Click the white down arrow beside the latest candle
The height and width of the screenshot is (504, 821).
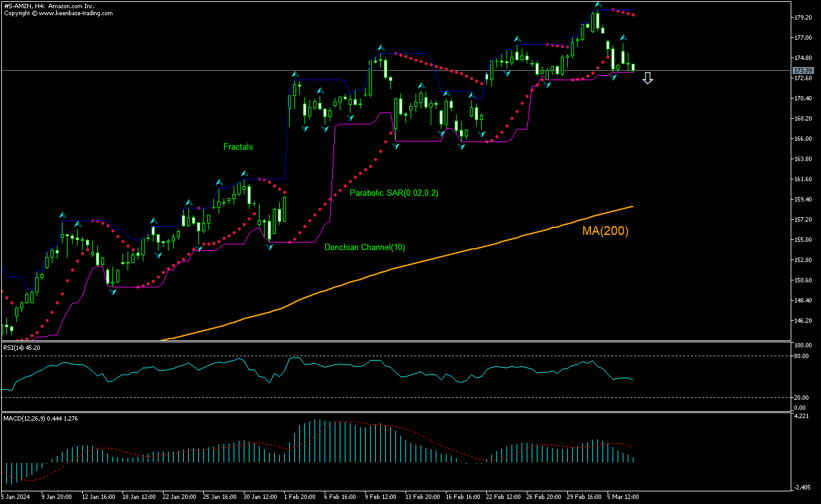647,78
